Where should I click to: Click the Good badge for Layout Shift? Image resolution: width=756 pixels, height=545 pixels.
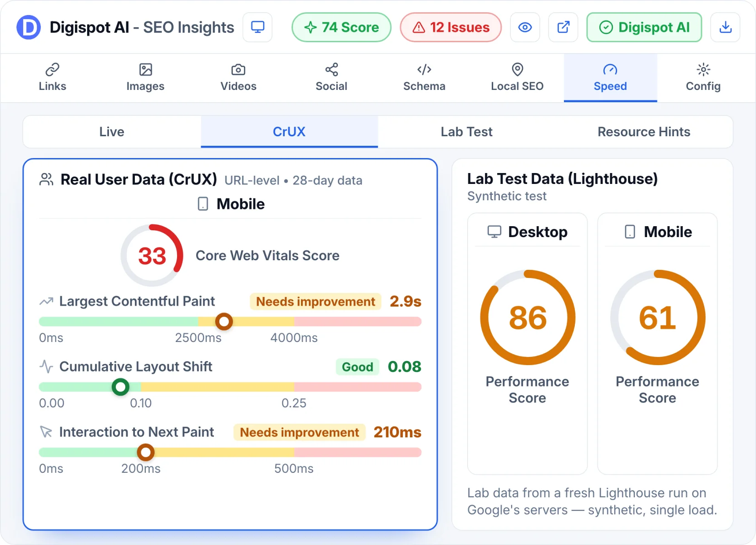[357, 367]
